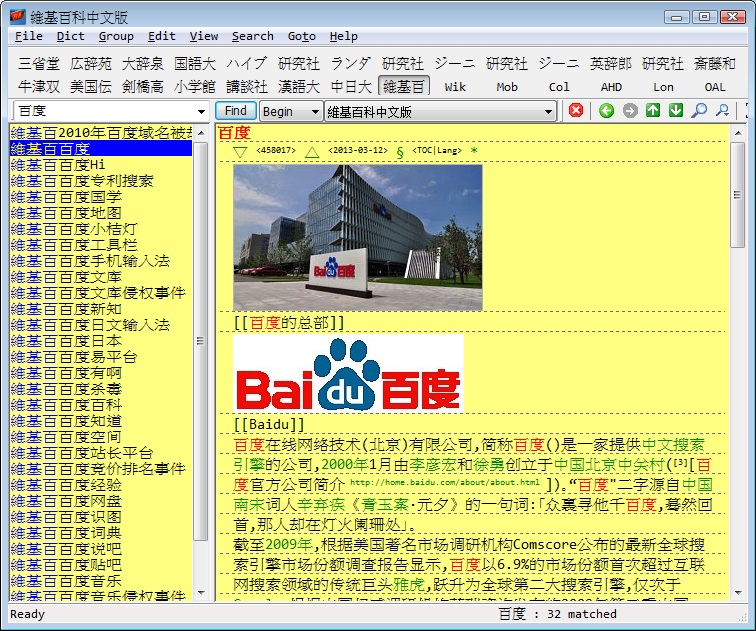The width and height of the screenshot is (756, 631).
Task: Open the home.baidu.com about URL link
Action: (x=445, y=483)
